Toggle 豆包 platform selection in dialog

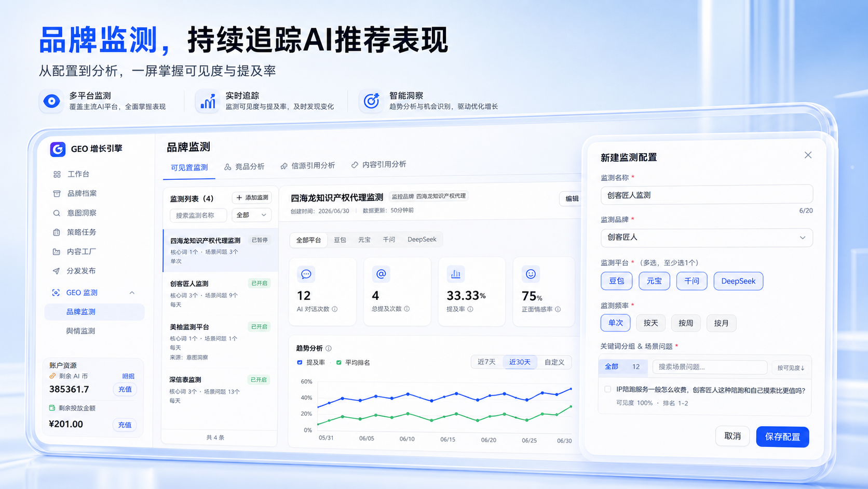617,281
